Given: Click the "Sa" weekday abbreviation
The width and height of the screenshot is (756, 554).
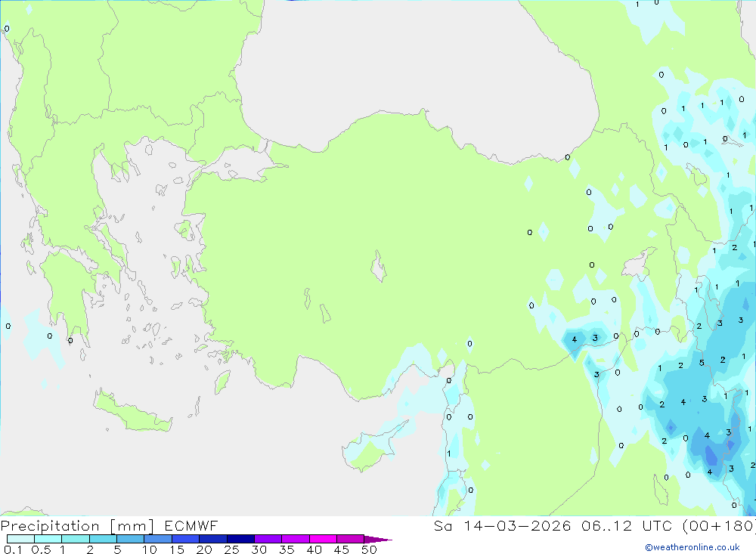Looking at the screenshot, I should point(443,525).
